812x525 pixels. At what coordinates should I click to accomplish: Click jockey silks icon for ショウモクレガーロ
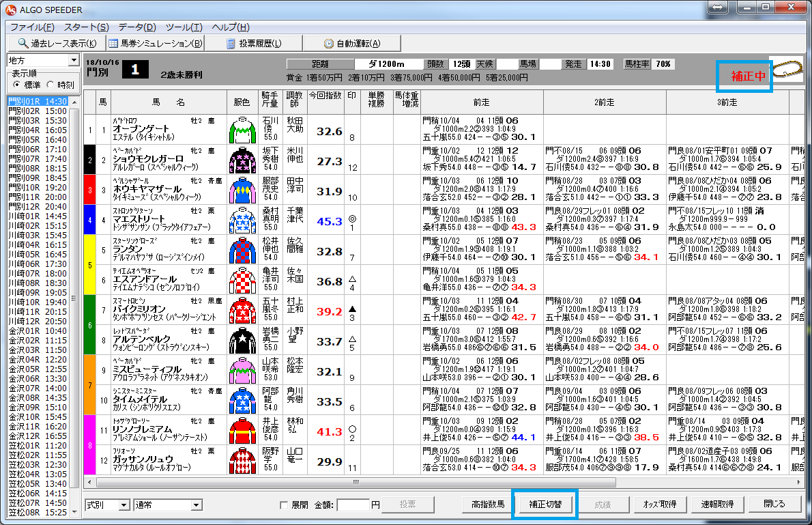click(x=242, y=160)
